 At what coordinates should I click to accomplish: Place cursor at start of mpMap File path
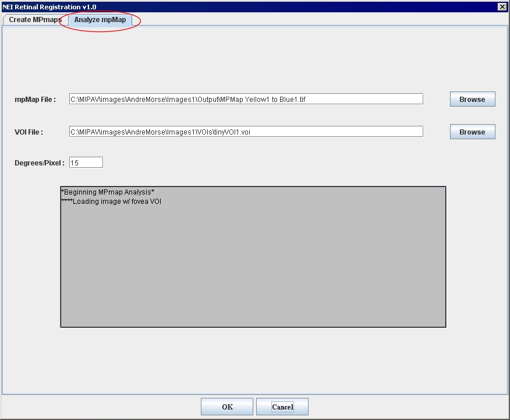[71, 100]
